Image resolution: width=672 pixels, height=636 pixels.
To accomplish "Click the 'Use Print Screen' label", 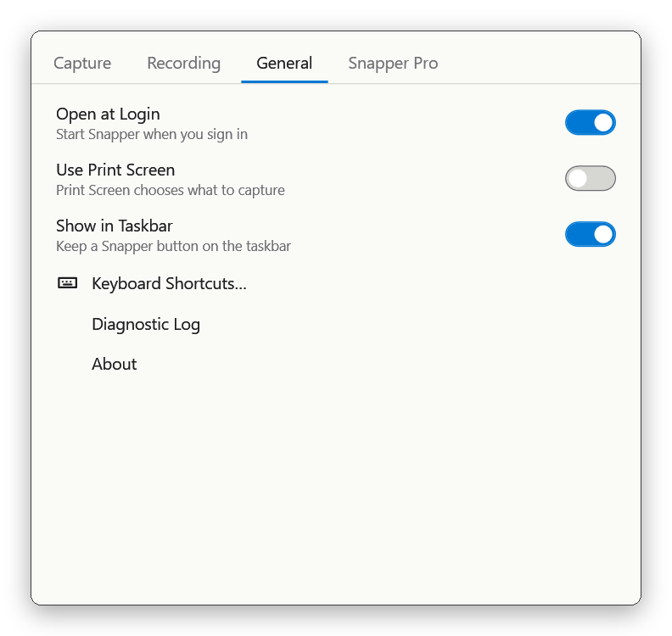I will 115,170.
